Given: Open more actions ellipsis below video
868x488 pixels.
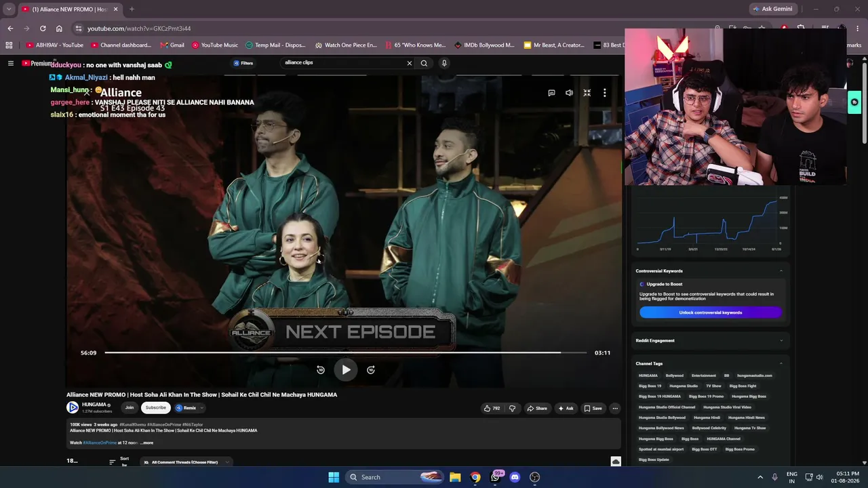Looking at the screenshot, I should pos(615,408).
